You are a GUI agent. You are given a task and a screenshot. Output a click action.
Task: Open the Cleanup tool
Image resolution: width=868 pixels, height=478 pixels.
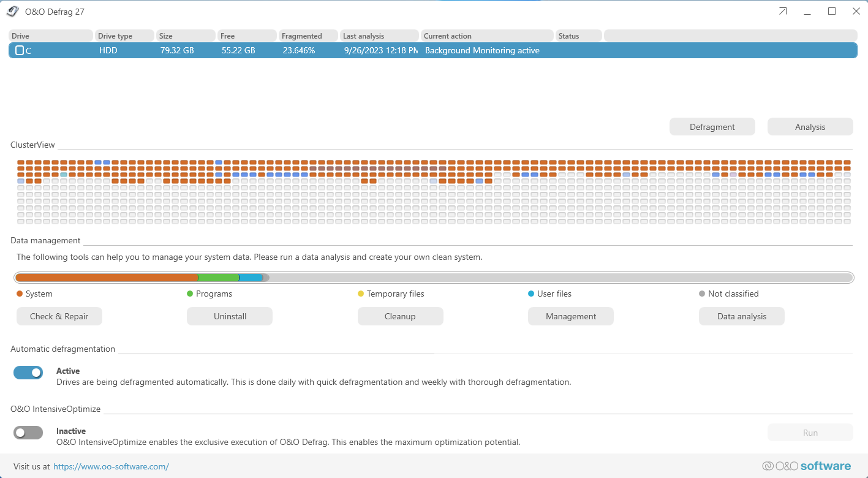tap(400, 316)
